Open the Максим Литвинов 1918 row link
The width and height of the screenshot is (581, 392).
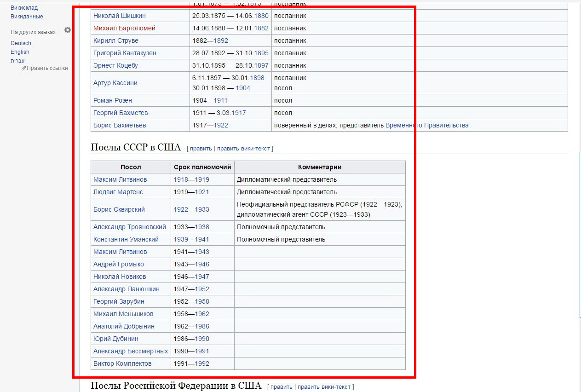coord(120,179)
